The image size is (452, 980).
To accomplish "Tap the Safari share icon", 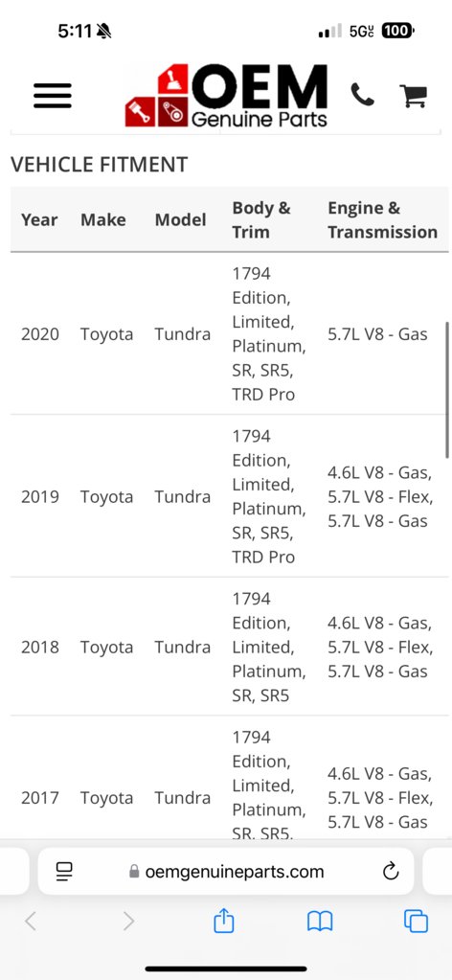I will pyautogui.click(x=224, y=921).
